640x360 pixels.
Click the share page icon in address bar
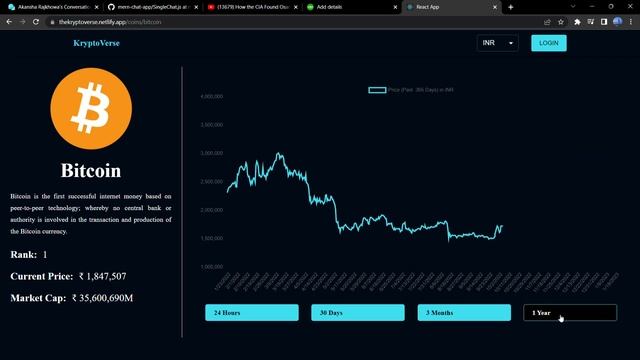(547, 22)
